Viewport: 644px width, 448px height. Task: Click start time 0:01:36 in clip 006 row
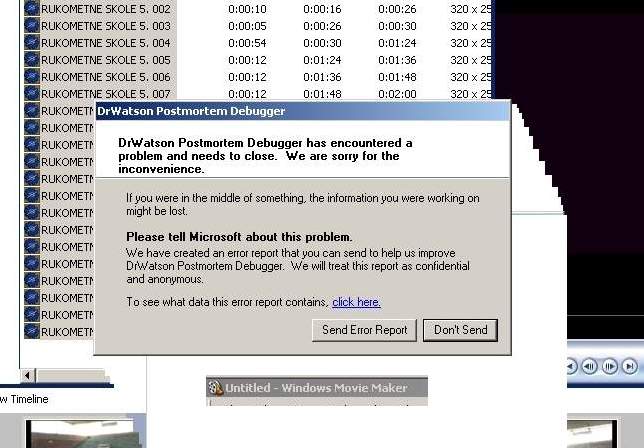tap(322, 77)
